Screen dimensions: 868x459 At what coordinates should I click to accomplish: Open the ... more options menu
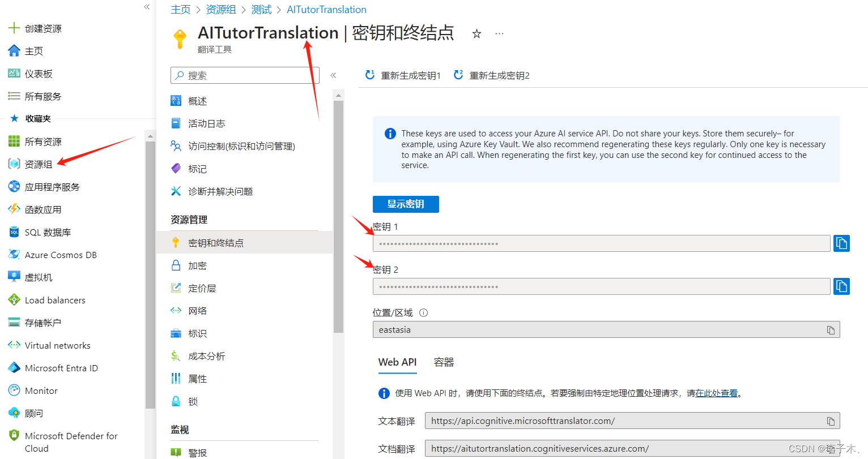(499, 33)
